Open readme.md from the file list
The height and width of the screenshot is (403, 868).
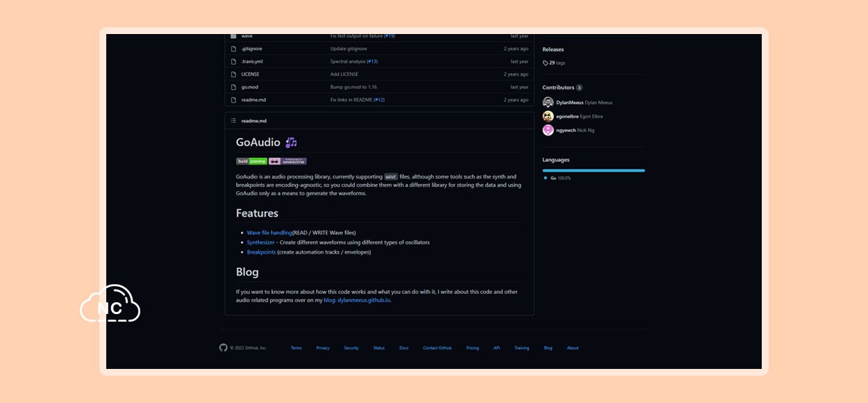coord(253,100)
